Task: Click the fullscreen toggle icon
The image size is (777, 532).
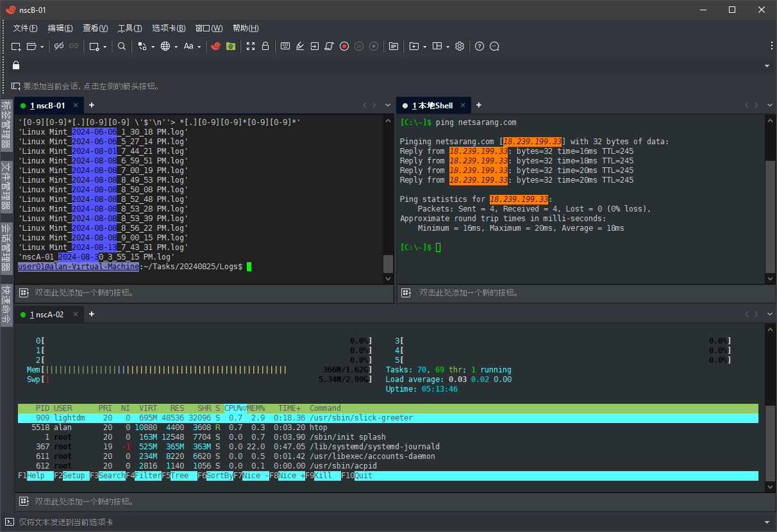Action: click(251, 46)
